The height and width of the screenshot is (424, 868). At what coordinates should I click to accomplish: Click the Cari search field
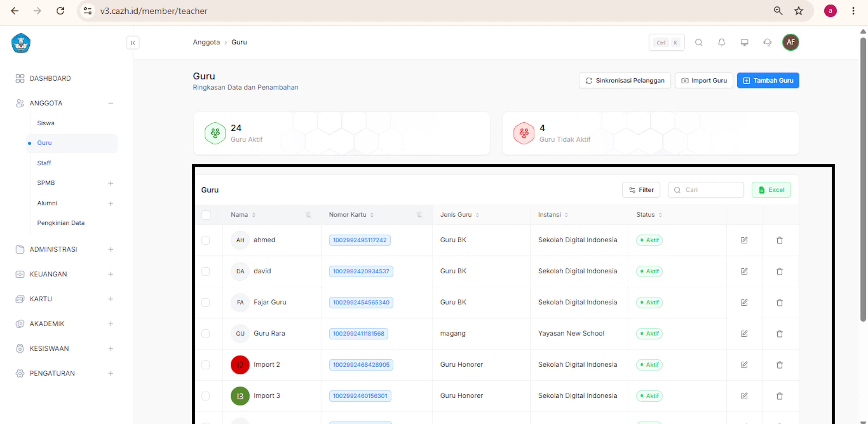[x=705, y=190]
